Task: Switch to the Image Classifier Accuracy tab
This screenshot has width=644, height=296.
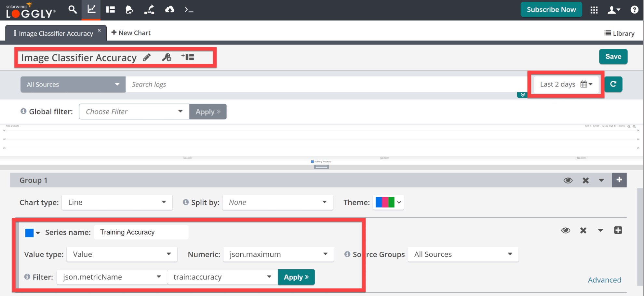Action: click(55, 33)
